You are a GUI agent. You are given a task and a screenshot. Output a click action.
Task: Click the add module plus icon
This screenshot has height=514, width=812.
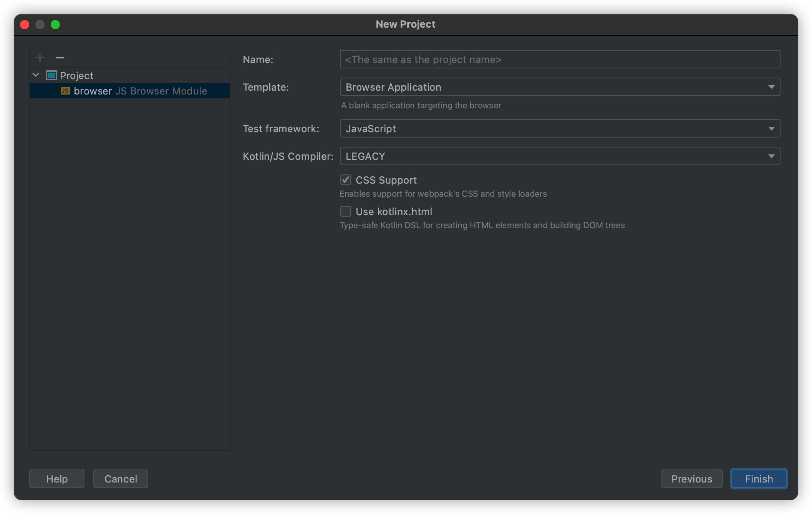[x=40, y=58]
